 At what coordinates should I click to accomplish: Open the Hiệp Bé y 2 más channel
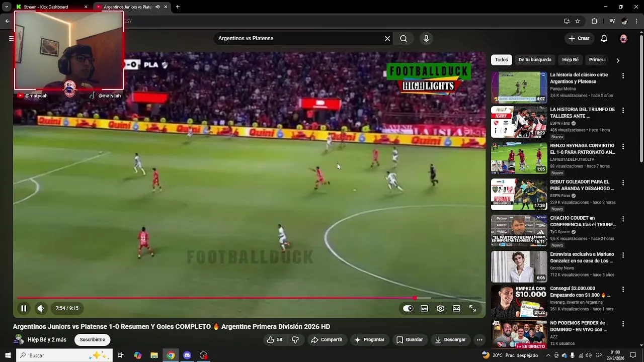tap(47, 340)
